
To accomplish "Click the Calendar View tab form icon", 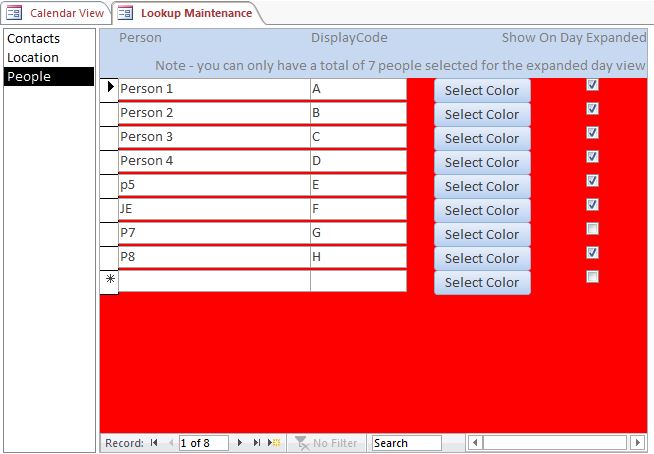I will click(14, 13).
